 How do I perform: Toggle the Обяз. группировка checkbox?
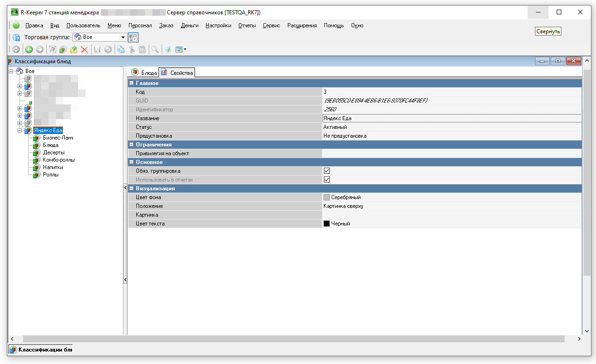pos(327,171)
